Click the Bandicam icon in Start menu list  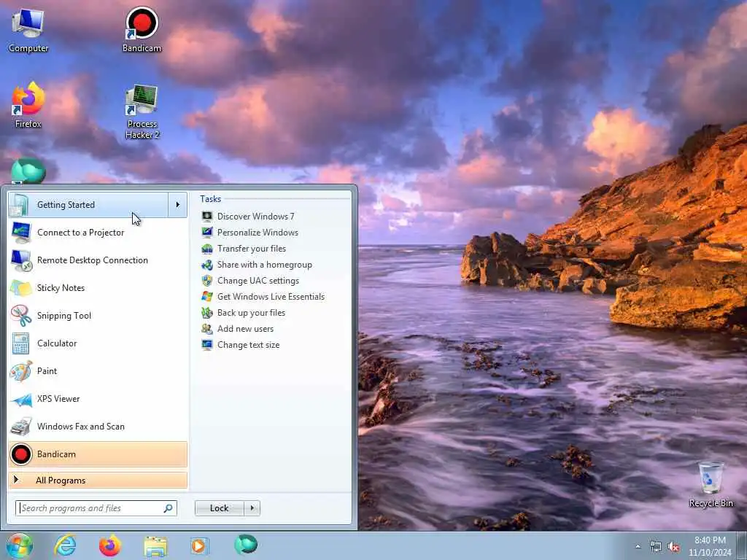[21, 454]
